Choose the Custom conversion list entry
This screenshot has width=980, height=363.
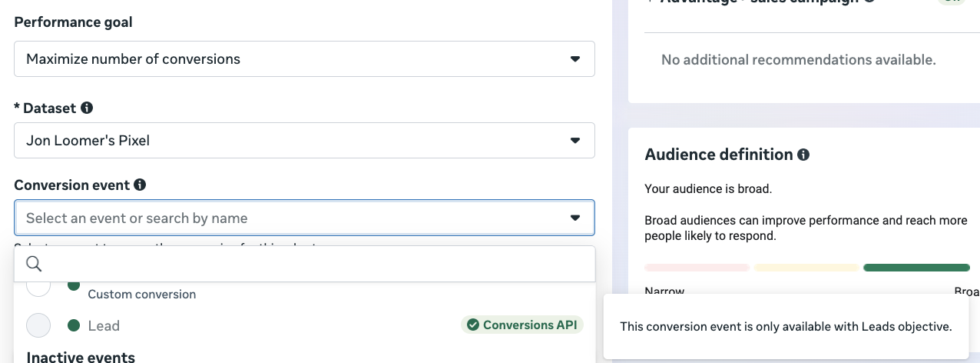(x=142, y=294)
